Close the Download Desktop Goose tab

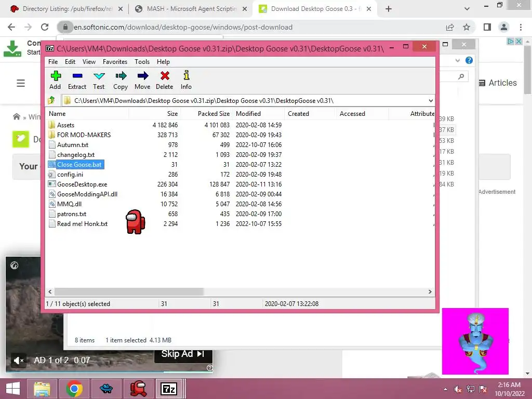click(369, 9)
